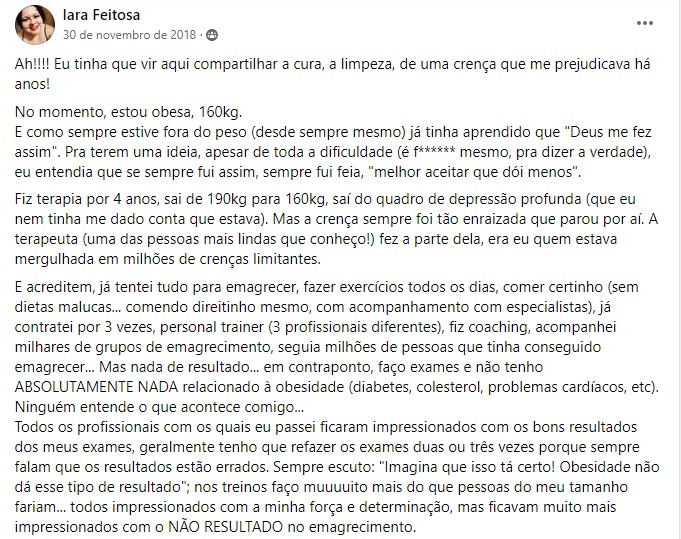Open the post options three-dot menu
The height and width of the screenshot is (539, 681).
tap(646, 22)
